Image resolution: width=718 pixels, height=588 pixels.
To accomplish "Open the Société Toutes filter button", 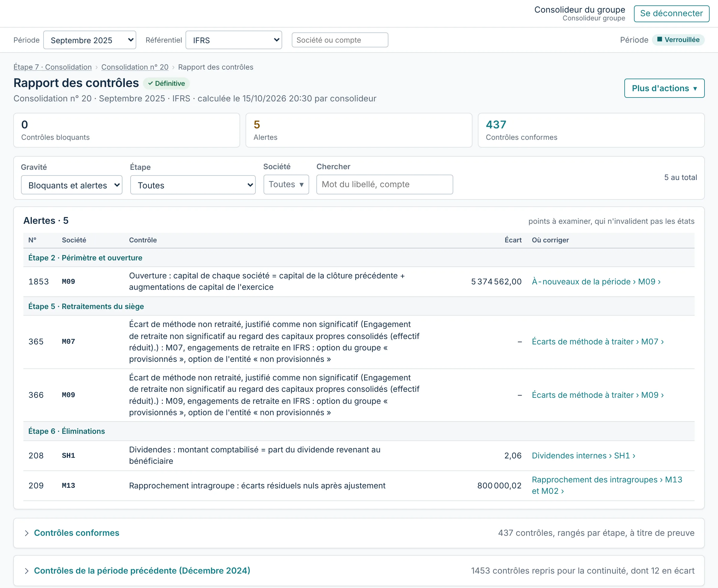I will pos(286,184).
